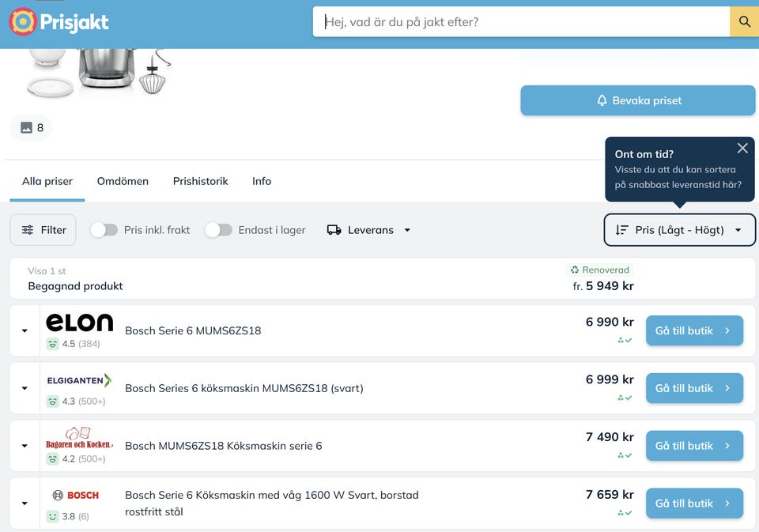759x532 pixels.
Task: Open the 'Pris (Lågt - Högt)' sort dropdown
Action: pyautogui.click(x=680, y=230)
